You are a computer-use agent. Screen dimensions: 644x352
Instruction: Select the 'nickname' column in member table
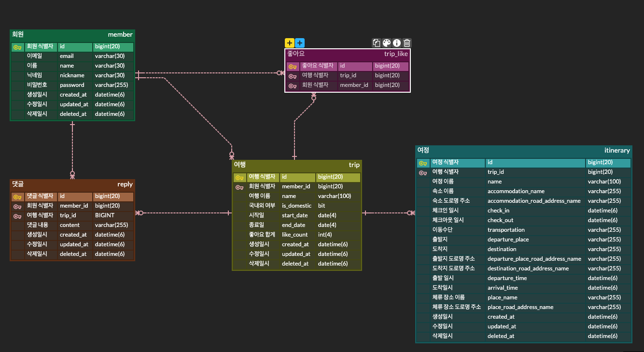(x=72, y=75)
